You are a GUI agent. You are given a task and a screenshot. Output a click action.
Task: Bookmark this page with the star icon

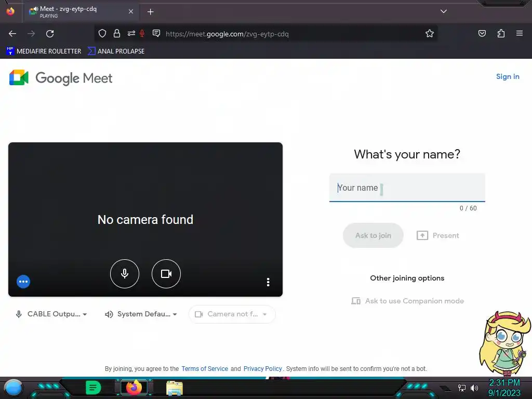pyautogui.click(x=430, y=33)
